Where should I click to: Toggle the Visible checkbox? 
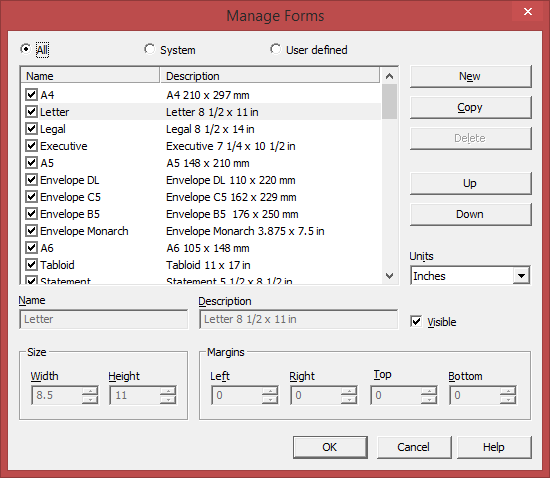click(416, 322)
